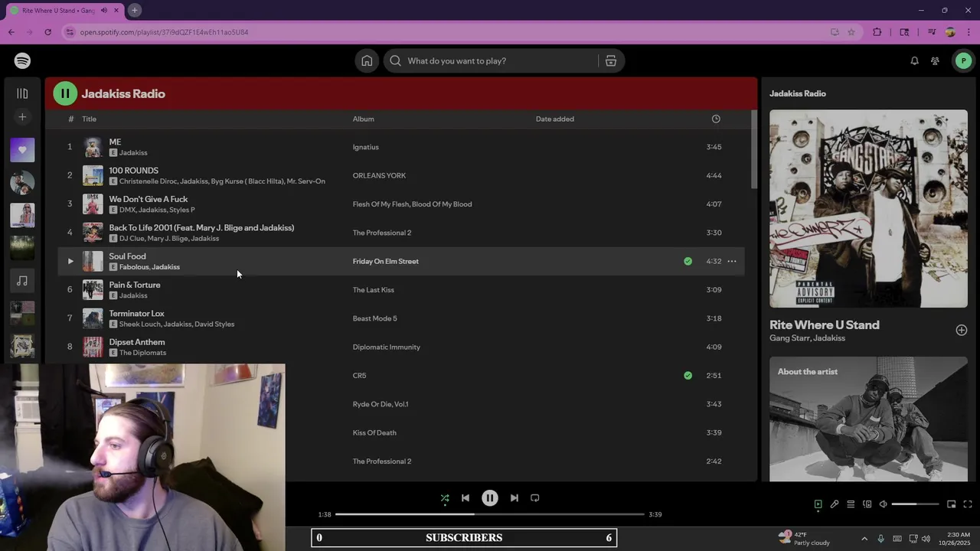Open the music note playlist in sidebar

tap(22, 281)
